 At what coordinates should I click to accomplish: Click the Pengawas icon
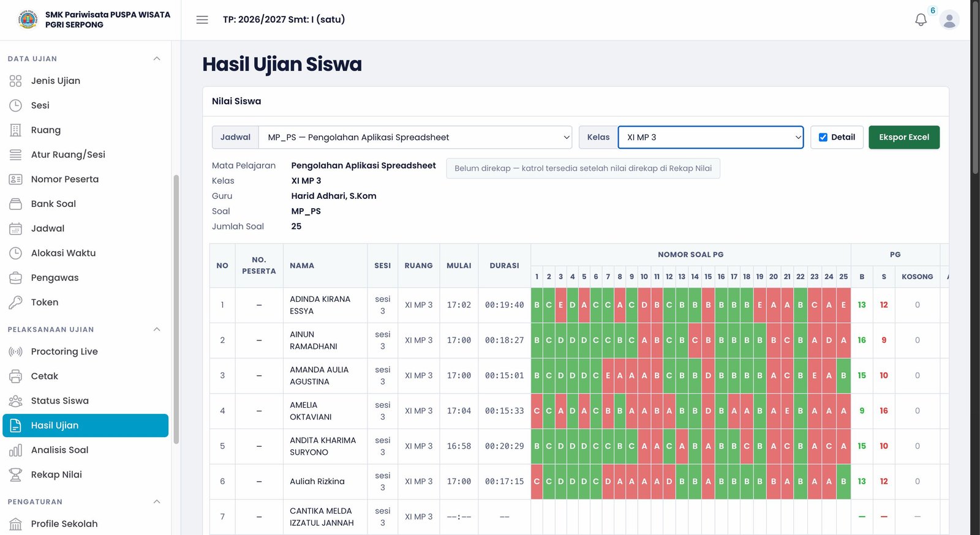click(15, 278)
